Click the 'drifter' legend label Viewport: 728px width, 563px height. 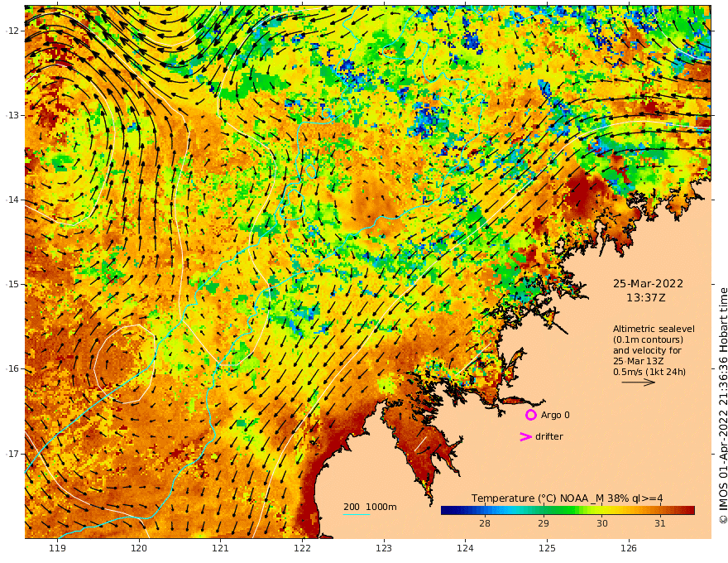point(548,436)
